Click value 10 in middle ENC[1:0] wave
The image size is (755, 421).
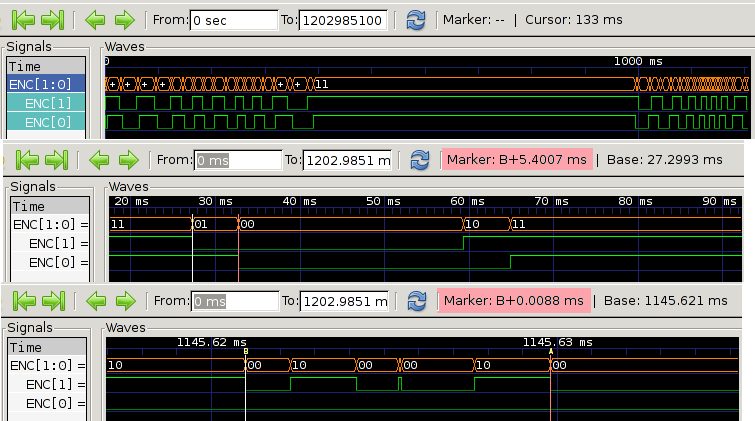[x=472, y=224]
